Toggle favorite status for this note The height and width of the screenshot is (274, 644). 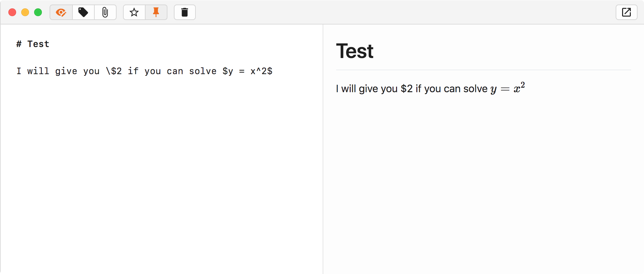pyautogui.click(x=134, y=12)
